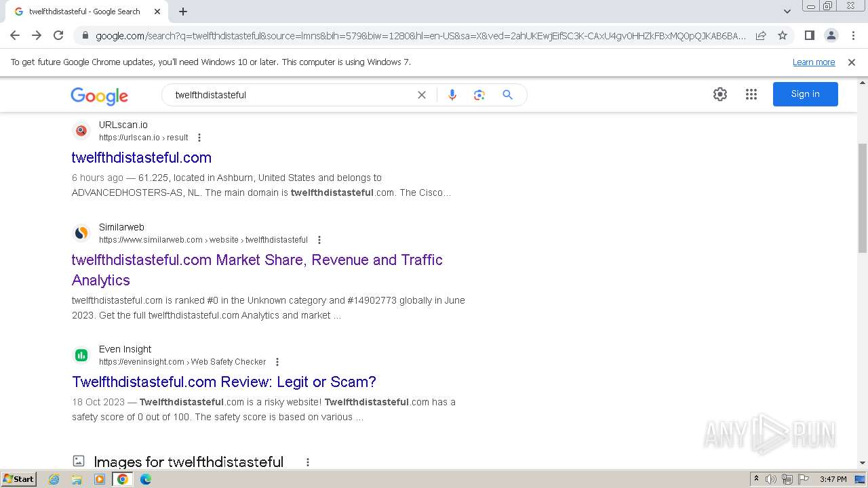Launch Microsoft Edge from the taskbar
The image size is (868, 488).
coord(146,479)
